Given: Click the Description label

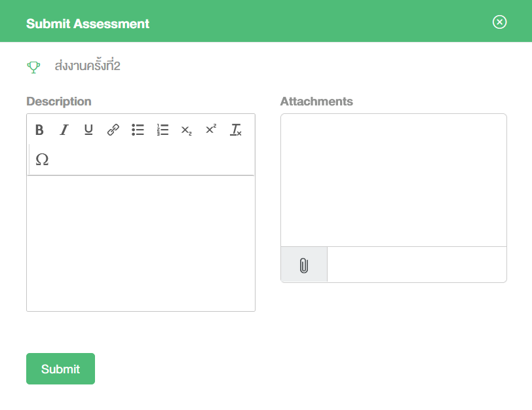Looking at the screenshot, I should [59, 102].
